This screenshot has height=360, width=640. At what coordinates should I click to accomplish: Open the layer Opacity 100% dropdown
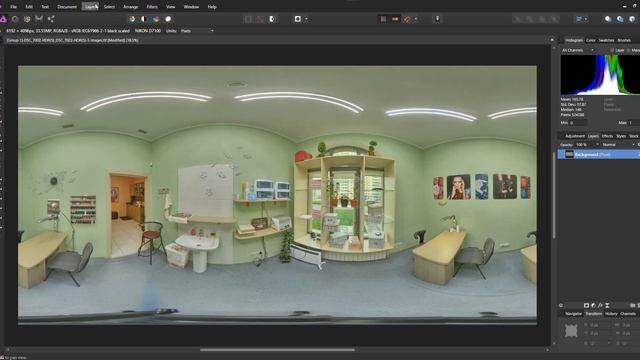click(x=587, y=144)
